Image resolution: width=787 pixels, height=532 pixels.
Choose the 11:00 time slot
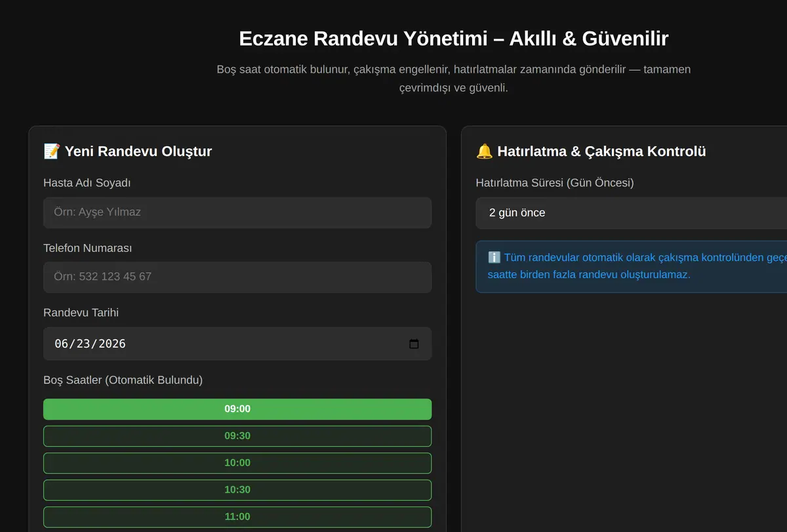(237, 517)
